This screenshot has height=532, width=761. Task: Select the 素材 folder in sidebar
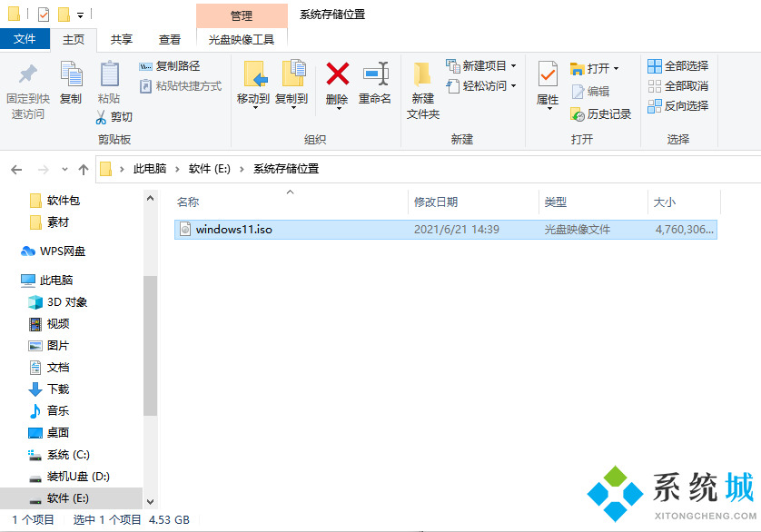pyautogui.click(x=50, y=222)
